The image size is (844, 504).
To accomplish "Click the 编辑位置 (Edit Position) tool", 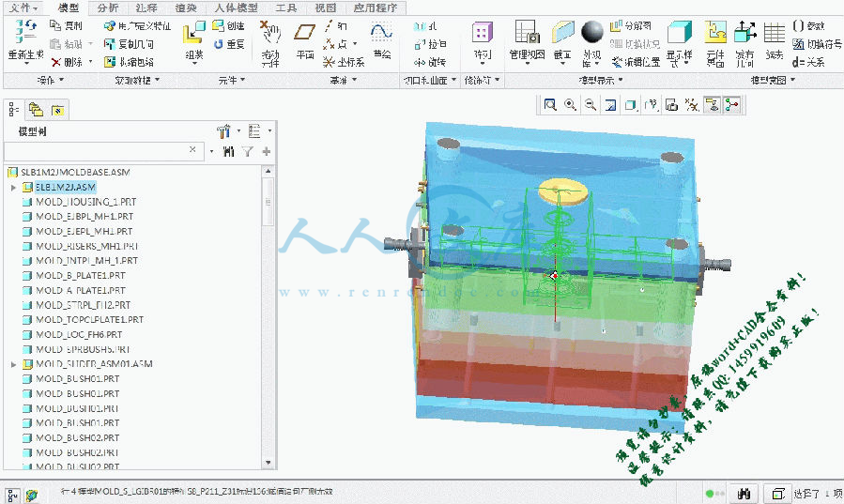I will point(636,62).
